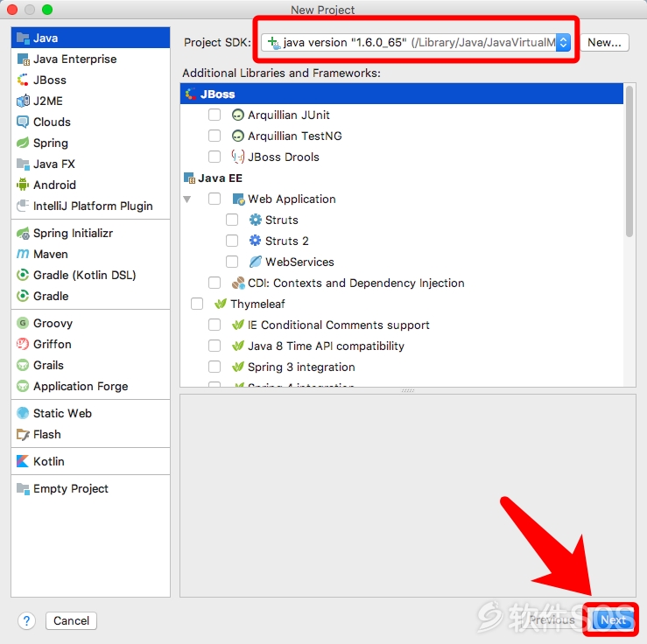Collapse the Web Application tree arrow
Image resolution: width=647 pixels, height=644 pixels.
coord(186,199)
